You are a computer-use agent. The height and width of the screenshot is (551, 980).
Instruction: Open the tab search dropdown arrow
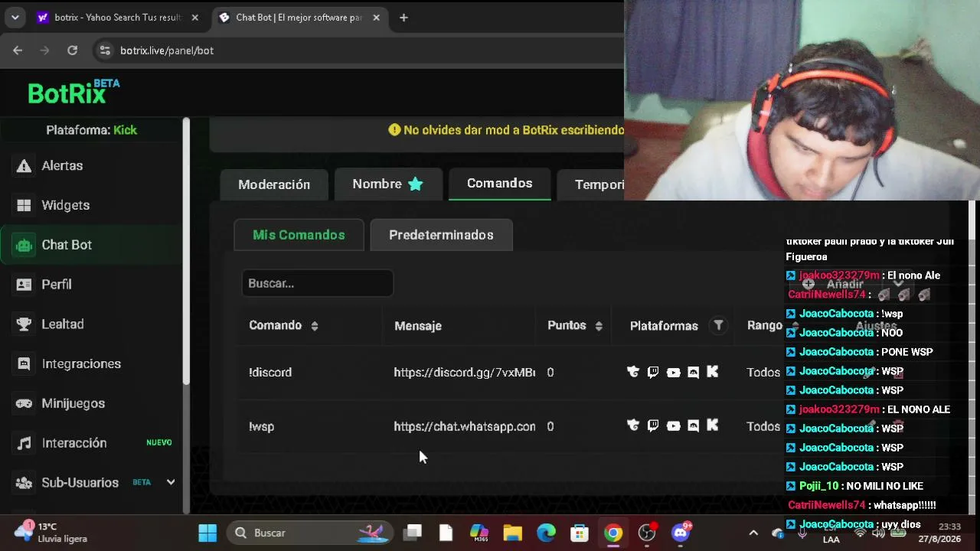point(15,18)
